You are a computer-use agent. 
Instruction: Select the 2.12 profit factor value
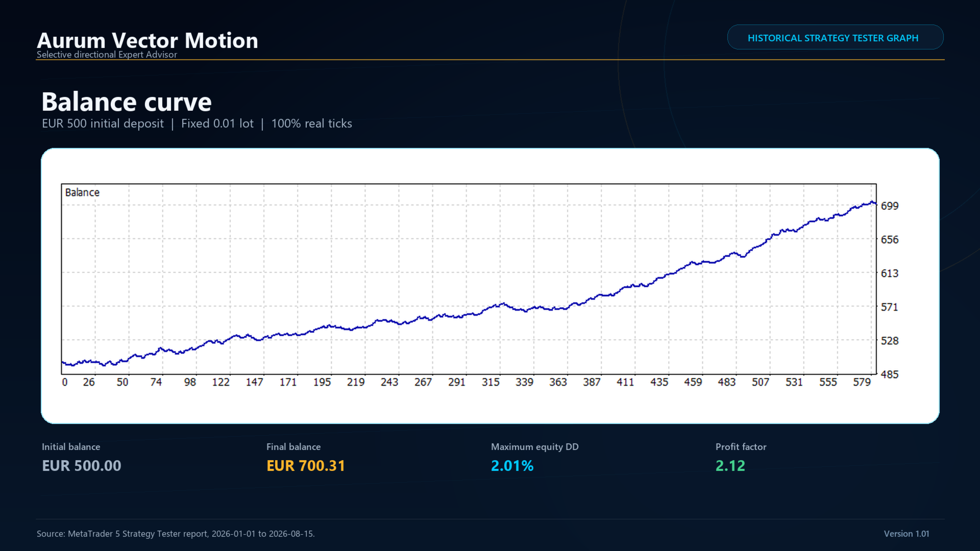point(730,465)
